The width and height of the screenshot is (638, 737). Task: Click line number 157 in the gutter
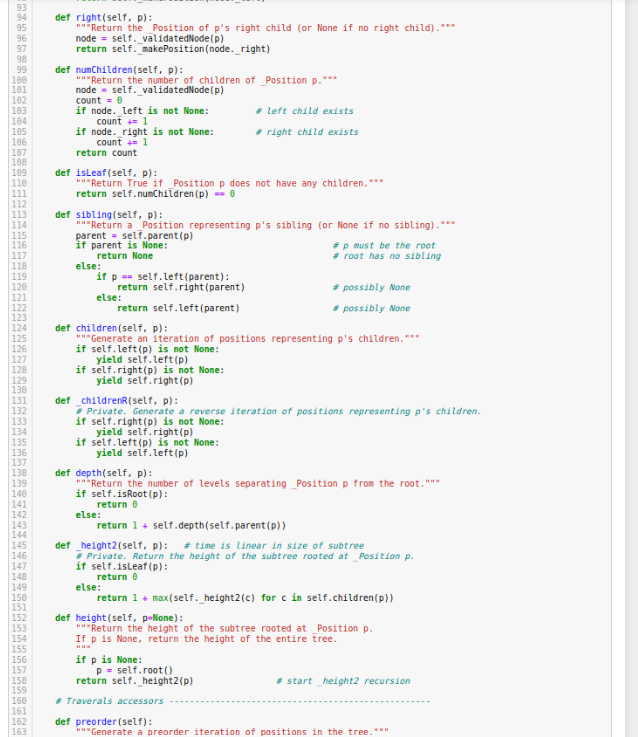tap(19, 670)
